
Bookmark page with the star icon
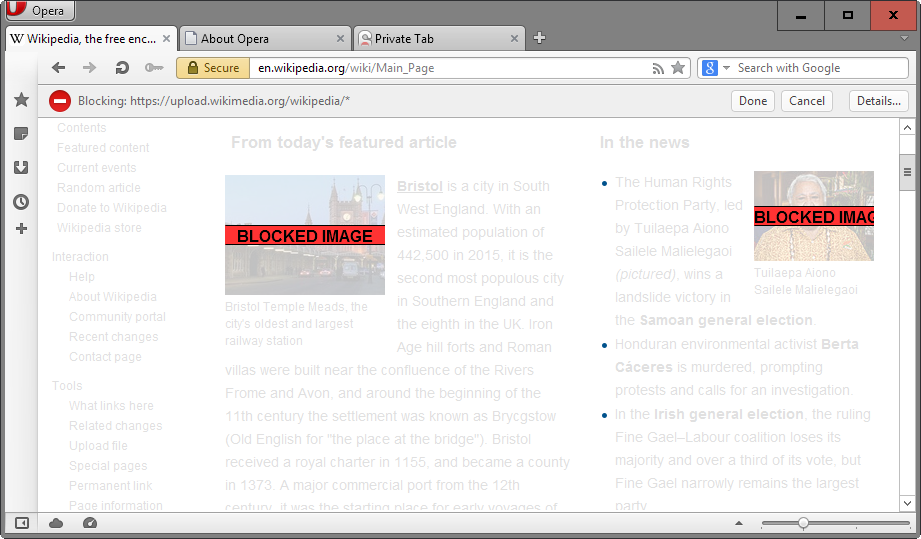(x=678, y=68)
